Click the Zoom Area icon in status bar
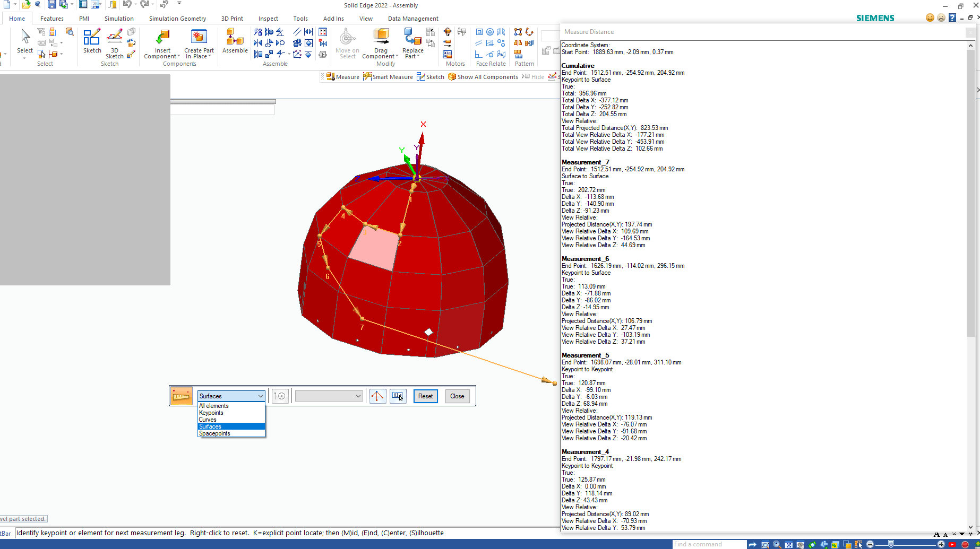This screenshot has width=980, height=549. click(766, 545)
